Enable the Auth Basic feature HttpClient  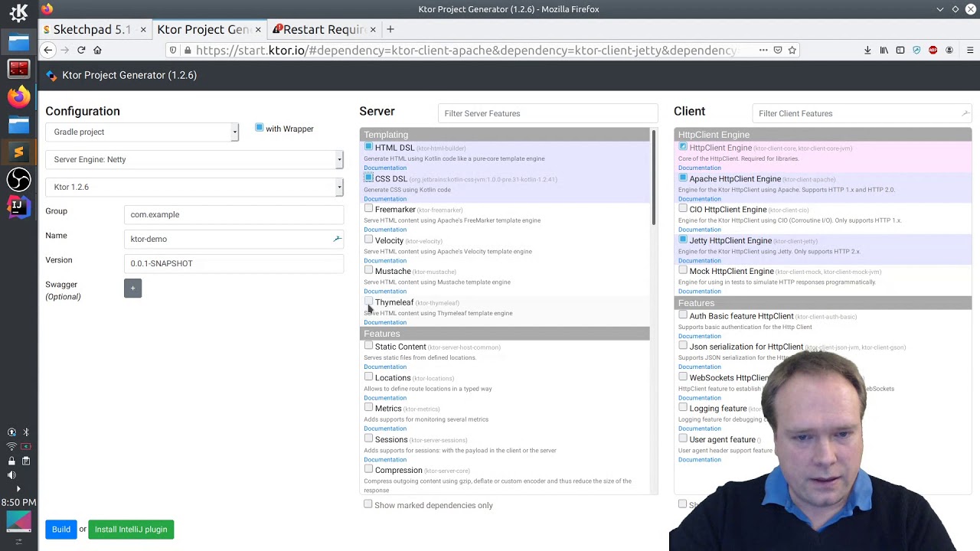[683, 315]
